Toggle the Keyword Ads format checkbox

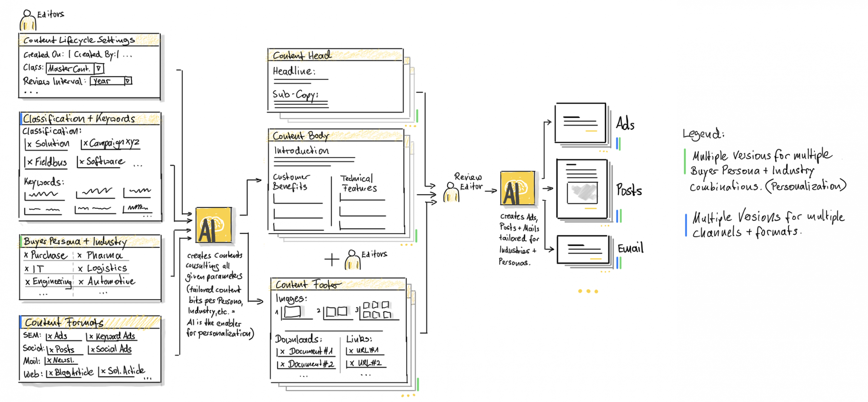click(91, 337)
